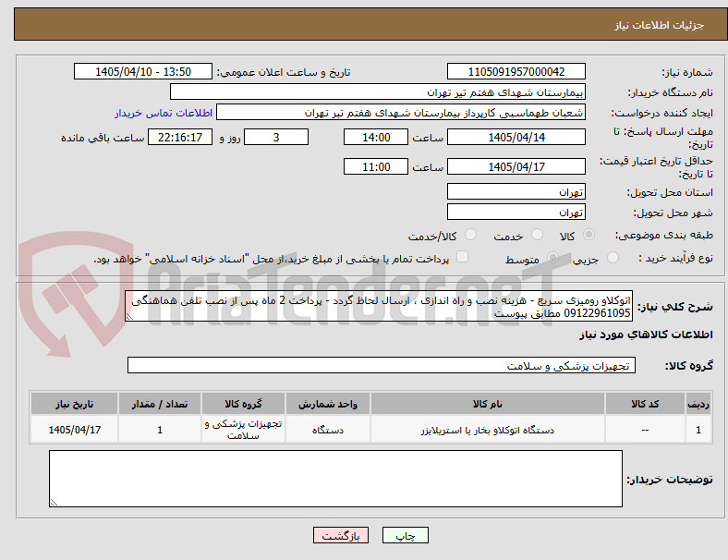
Task: Click the ردیف column header
Action: tap(698, 404)
